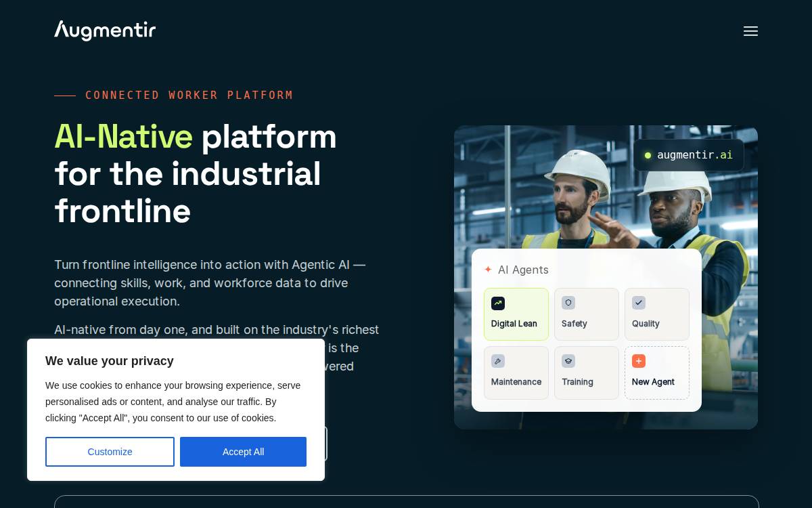Click the 'Turn frontline intelligence into action' paragraph
This screenshot has width=812, height=508.
(x=210, y=283)
